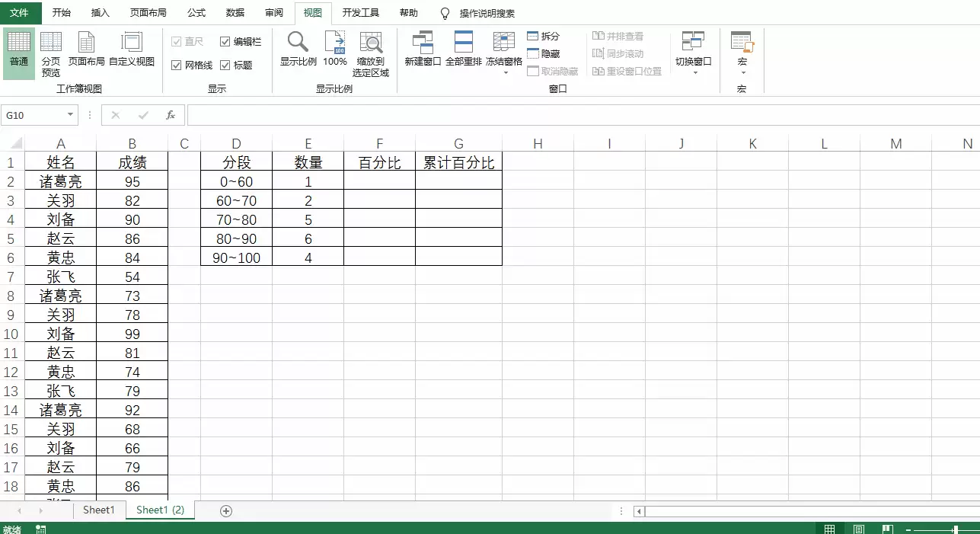This screenshot has width=980, height=534.
Task: Click status bar Page Break Preview icon
Action: (x=887, y=529)
